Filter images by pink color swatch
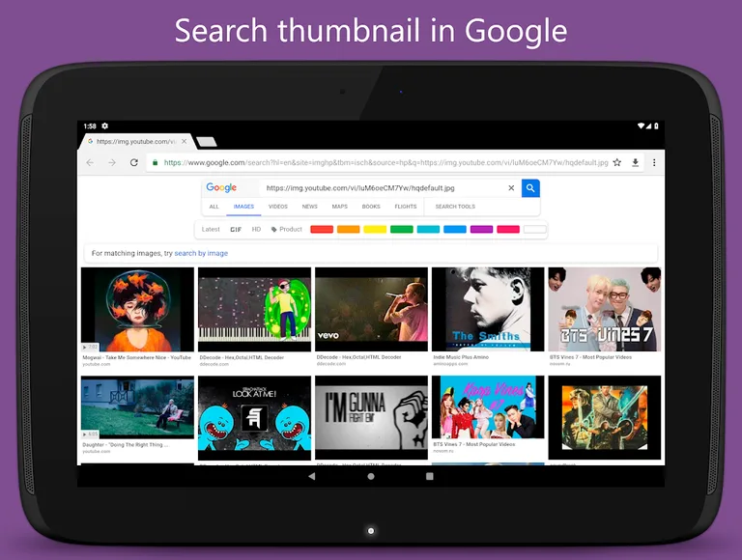The image size is (742, 560). click(508, 230)
